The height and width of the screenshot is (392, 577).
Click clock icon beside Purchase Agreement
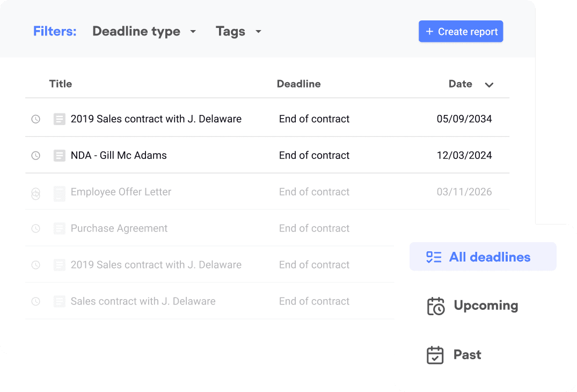(36, 228)
